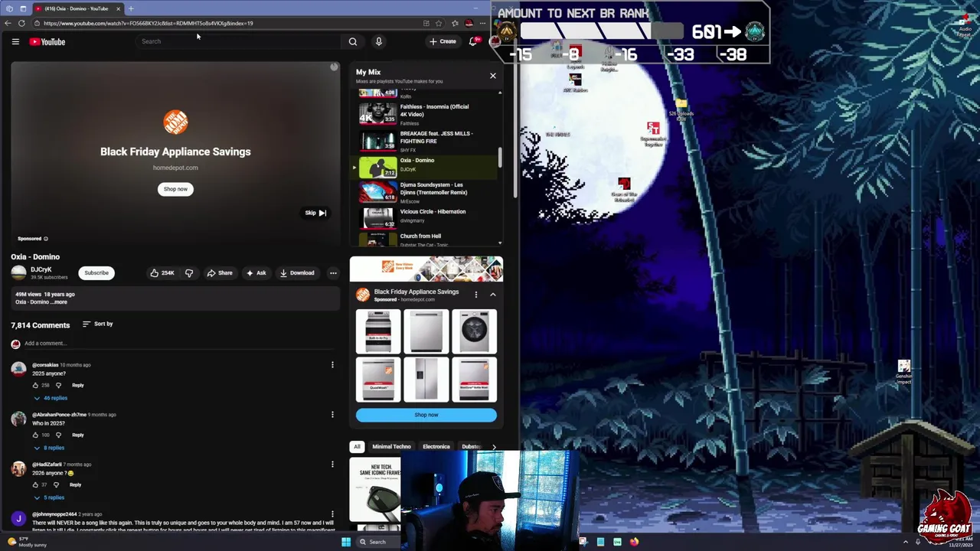Expand 46 replies on corsakias comment
This screenshot has width=980, height=551.
coord(51,398)
